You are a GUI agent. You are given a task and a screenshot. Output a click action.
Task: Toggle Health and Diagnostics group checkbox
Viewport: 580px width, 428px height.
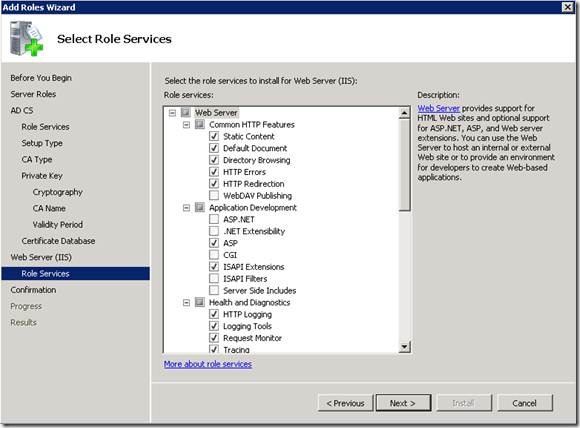[x=200, y=302]
